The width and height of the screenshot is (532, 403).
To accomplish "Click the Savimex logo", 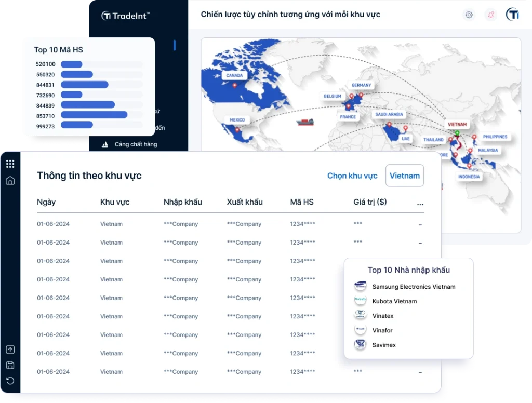I will tap(361, 344).
